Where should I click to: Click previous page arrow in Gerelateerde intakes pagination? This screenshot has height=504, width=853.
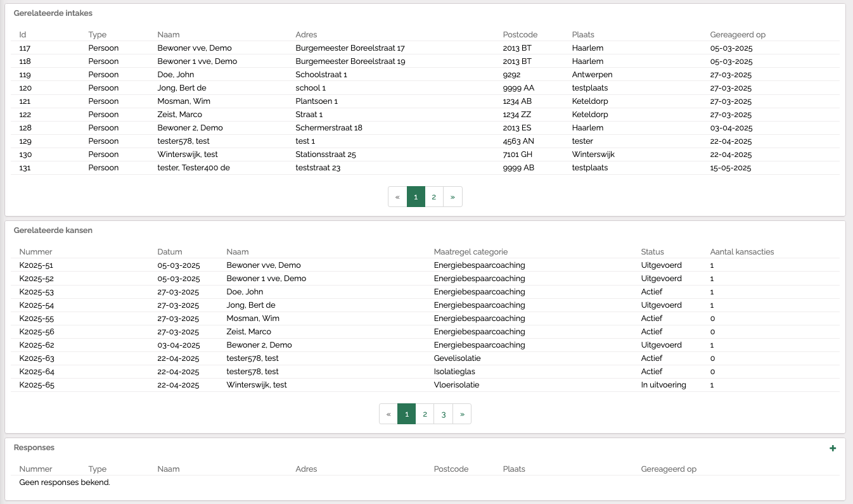pyautogui.click(x=397, y=197)
